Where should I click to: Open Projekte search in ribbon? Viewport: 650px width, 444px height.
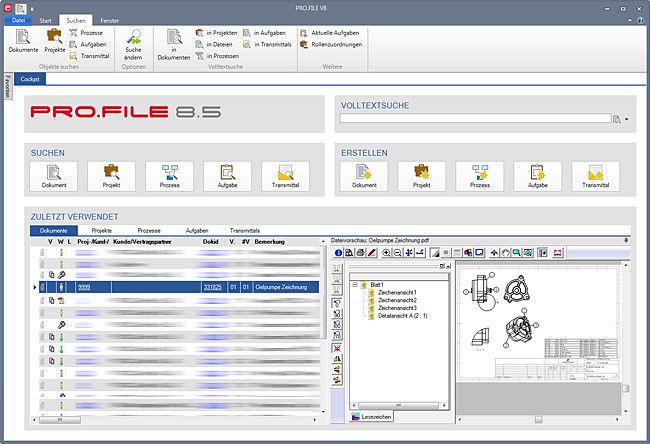[55, 41]
